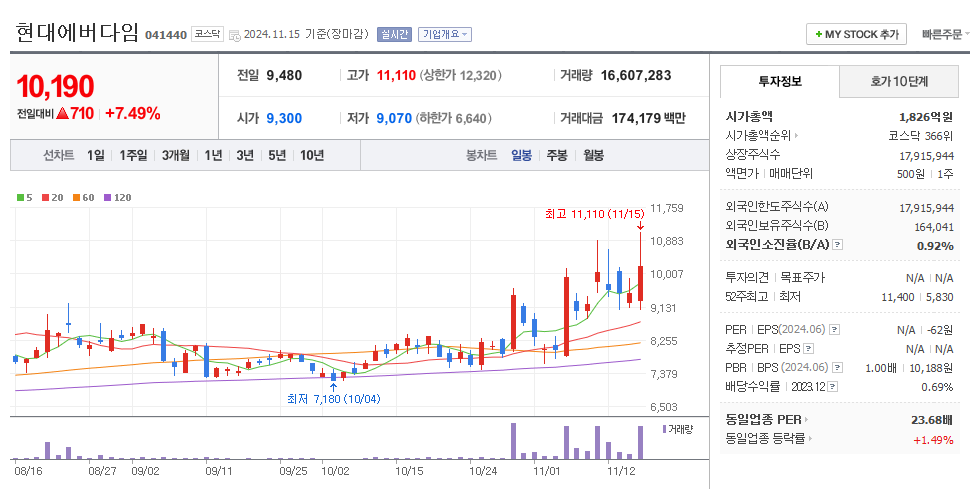
Task: Click the 저가 value 9,070
Action: point(394,118)
